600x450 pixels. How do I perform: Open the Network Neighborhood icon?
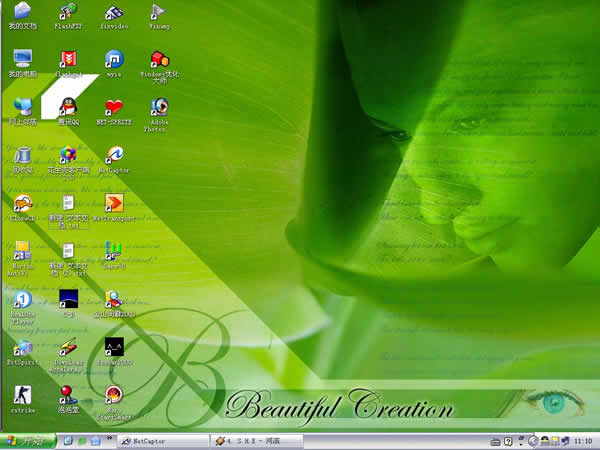tap(22, 107)
